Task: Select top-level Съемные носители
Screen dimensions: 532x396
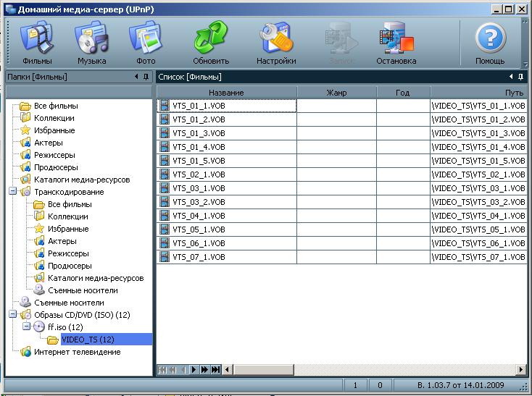Action: [69, 303]
